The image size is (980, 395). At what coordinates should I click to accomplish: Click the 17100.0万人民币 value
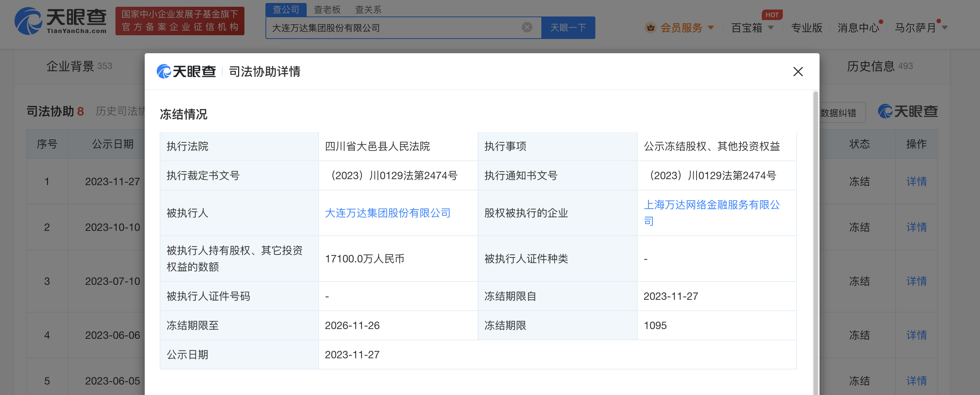tap(364, 259)
